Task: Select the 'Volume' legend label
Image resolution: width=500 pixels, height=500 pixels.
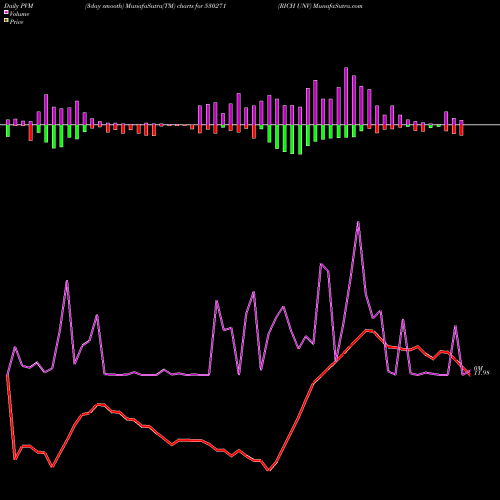Action: 19,14
